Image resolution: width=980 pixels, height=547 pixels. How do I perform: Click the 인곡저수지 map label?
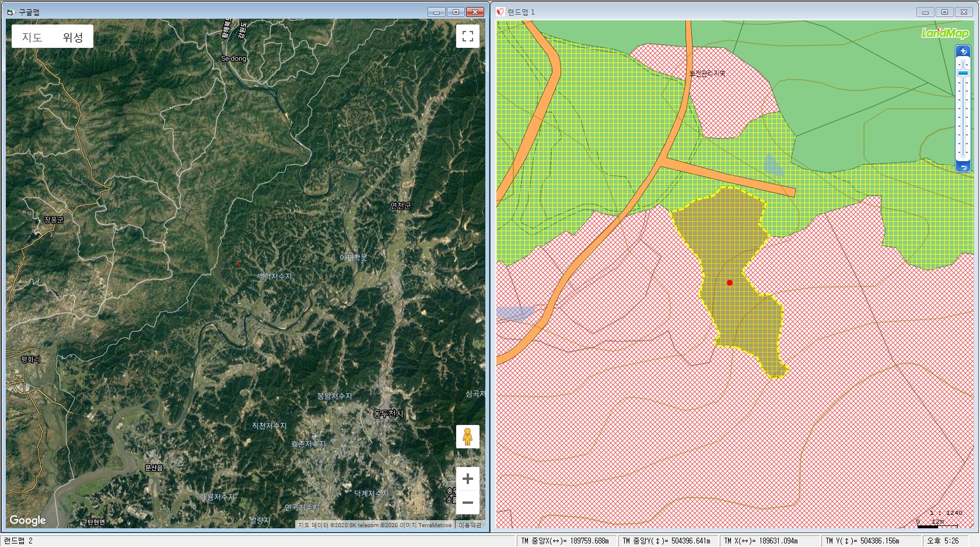(302, 507)
